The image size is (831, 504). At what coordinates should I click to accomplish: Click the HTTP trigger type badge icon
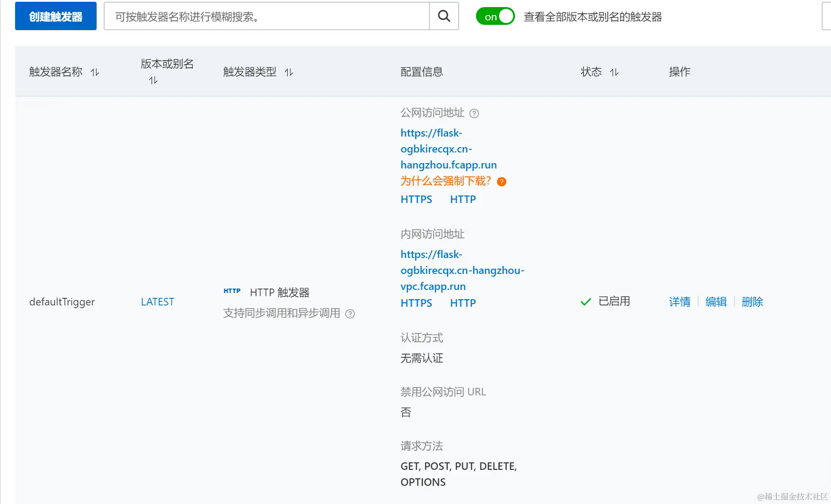point(232,291)
